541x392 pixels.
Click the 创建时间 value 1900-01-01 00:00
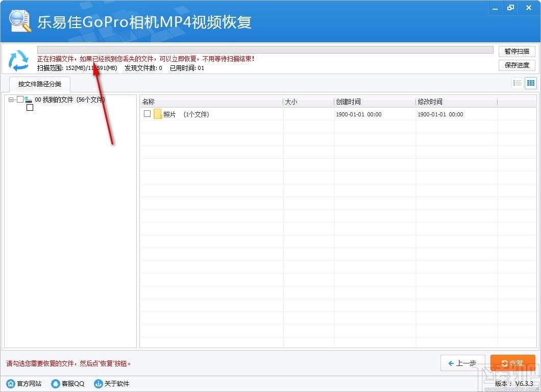[359, 114]
